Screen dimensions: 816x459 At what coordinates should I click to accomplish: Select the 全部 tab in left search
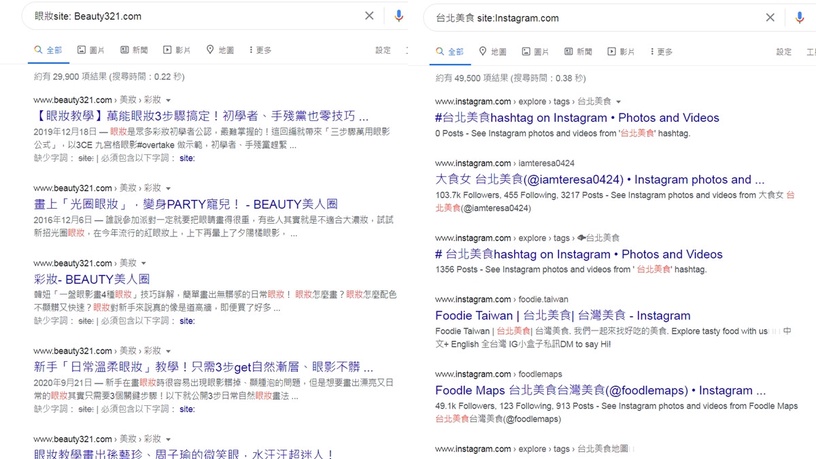pyautogui.click(x=48, y=50)
